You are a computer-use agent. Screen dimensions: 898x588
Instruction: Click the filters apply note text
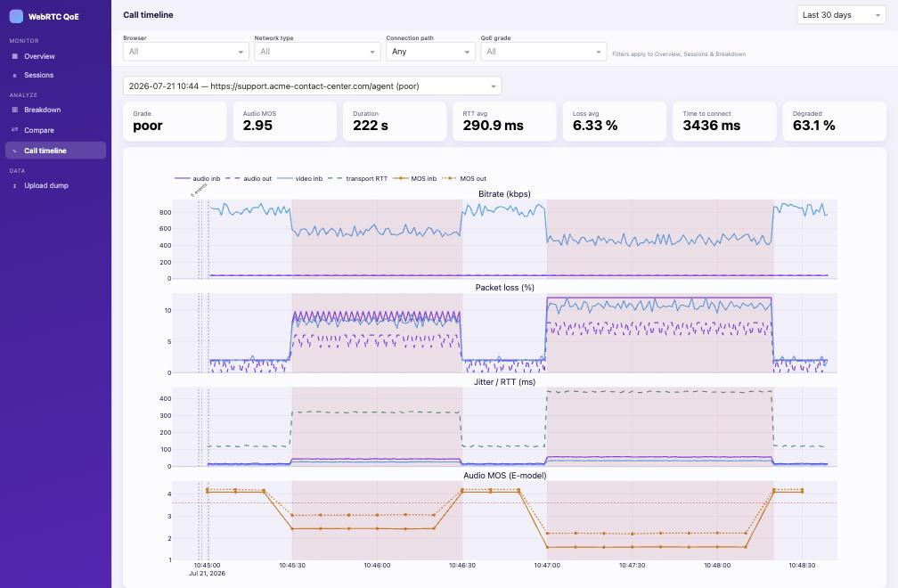[x=679, y=53]
